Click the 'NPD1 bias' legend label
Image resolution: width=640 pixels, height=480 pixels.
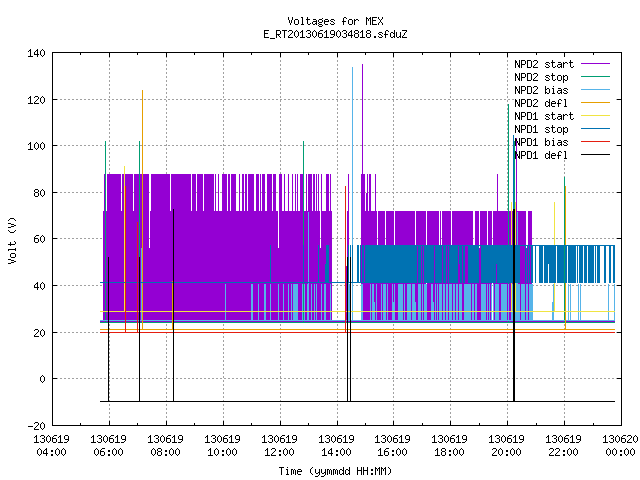[541, 142]
